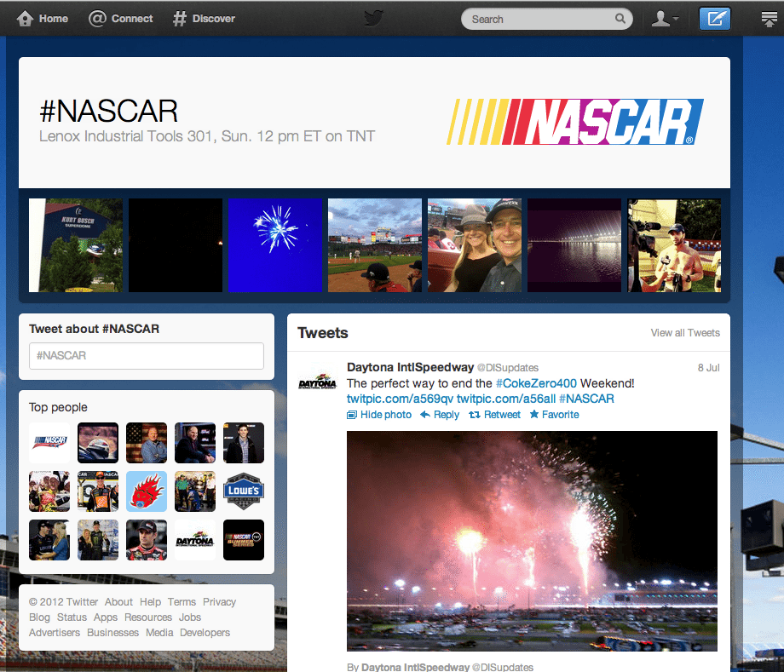
Task: Favorite the Daytona tweet
Action: coord(555,415)
